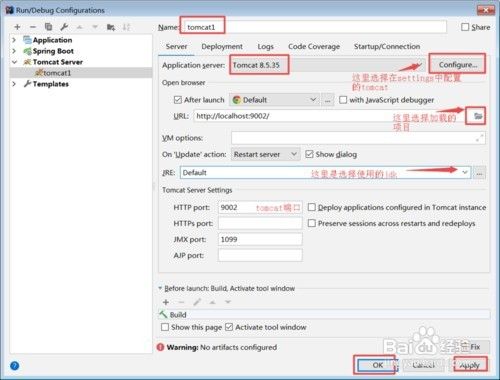Enable Preserve sessions across restarts and redeploys

[x=312, y=223]
